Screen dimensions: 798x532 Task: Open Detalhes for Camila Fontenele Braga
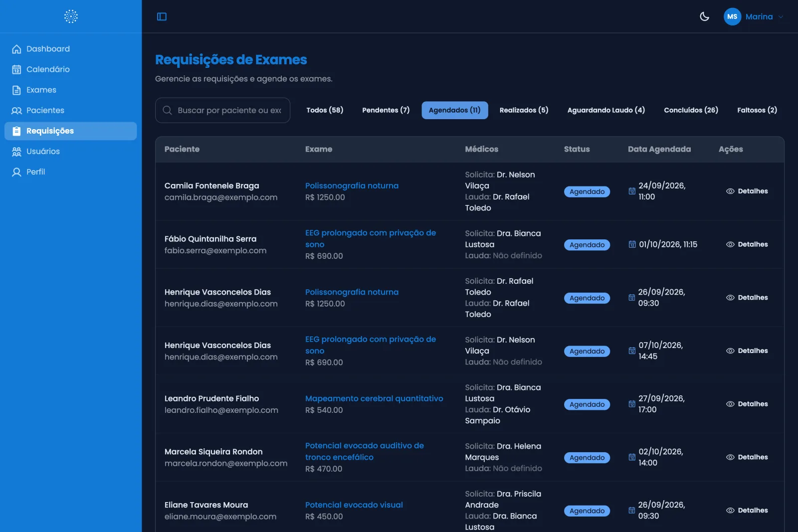tap(747, 191)
